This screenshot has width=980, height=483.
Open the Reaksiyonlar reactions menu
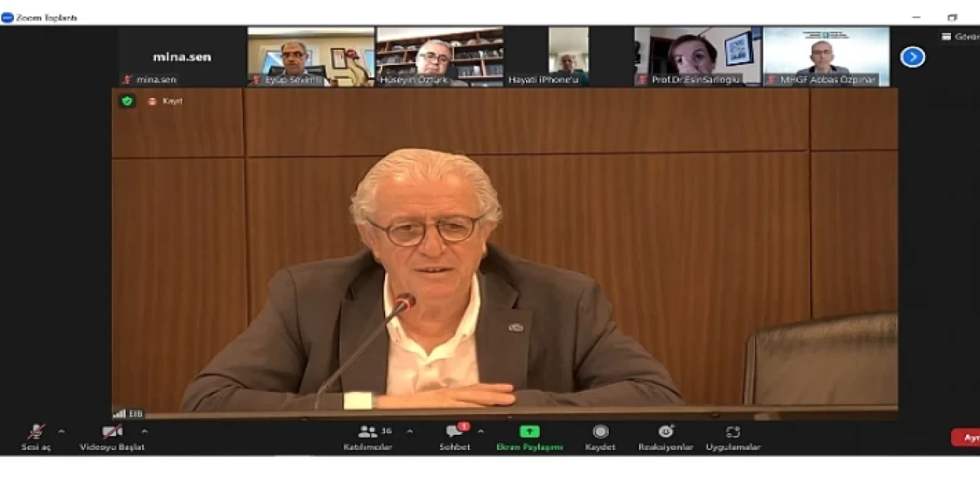[665, 432]
